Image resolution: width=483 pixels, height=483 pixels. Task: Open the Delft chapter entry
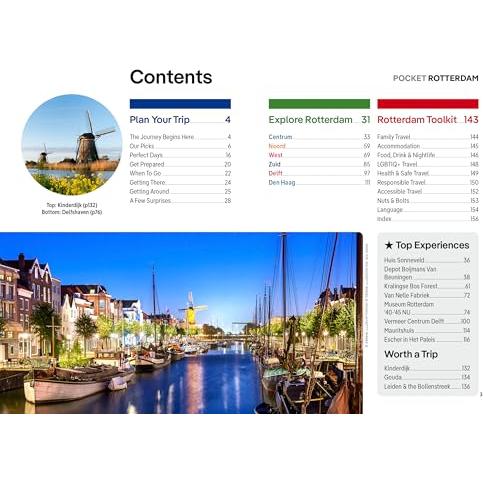319,173
